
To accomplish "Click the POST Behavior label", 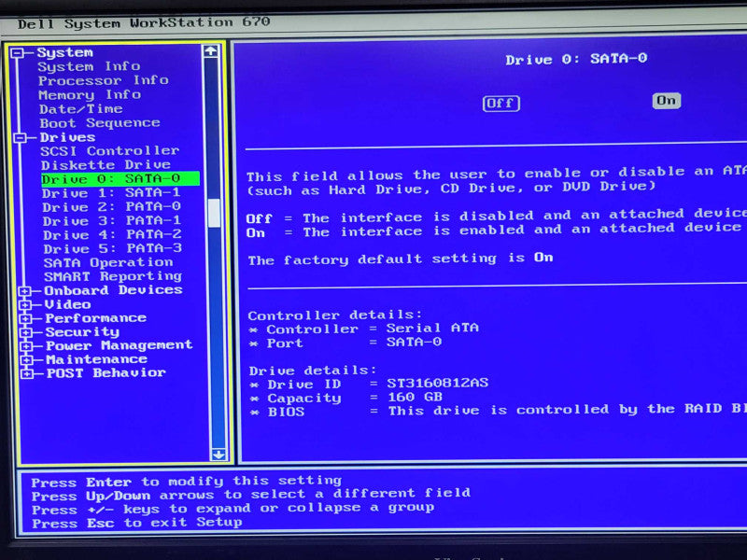I will (106, 372).
